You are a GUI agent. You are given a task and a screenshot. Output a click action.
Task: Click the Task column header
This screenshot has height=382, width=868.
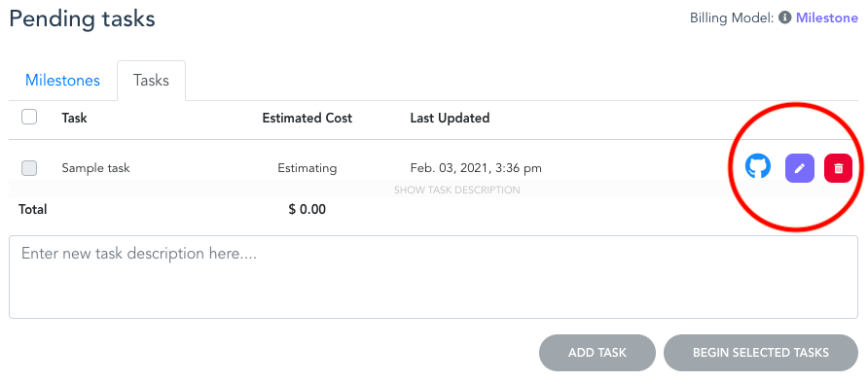74,118
